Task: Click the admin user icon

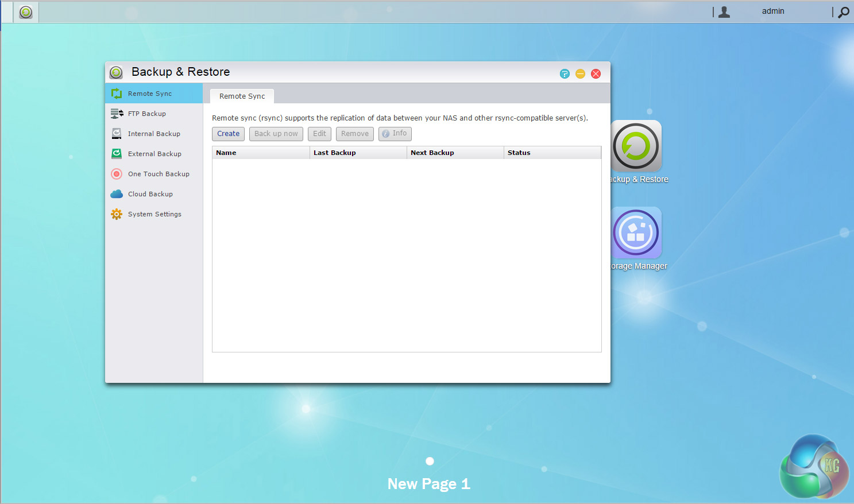Action: pos(724,12)
